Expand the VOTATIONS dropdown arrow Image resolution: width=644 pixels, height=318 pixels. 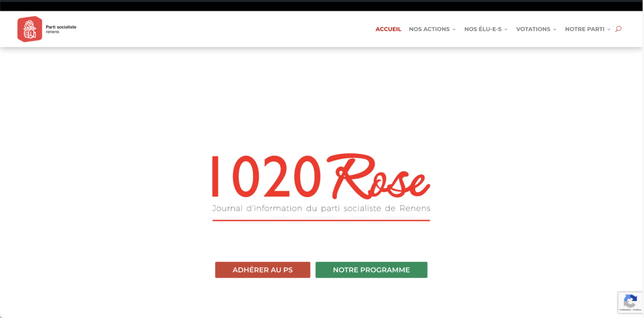(555, 30)
